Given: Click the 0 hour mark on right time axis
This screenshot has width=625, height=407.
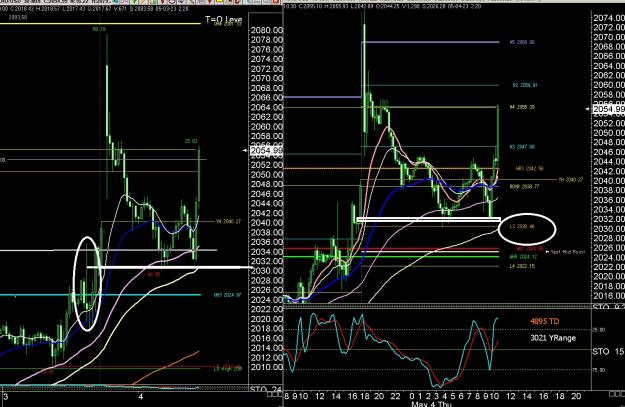Looking at the screenshot, I should (412, 396).
